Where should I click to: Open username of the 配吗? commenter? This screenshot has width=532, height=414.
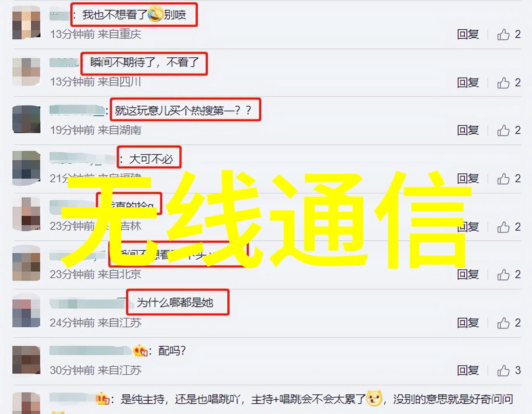(x=91, y=351)
